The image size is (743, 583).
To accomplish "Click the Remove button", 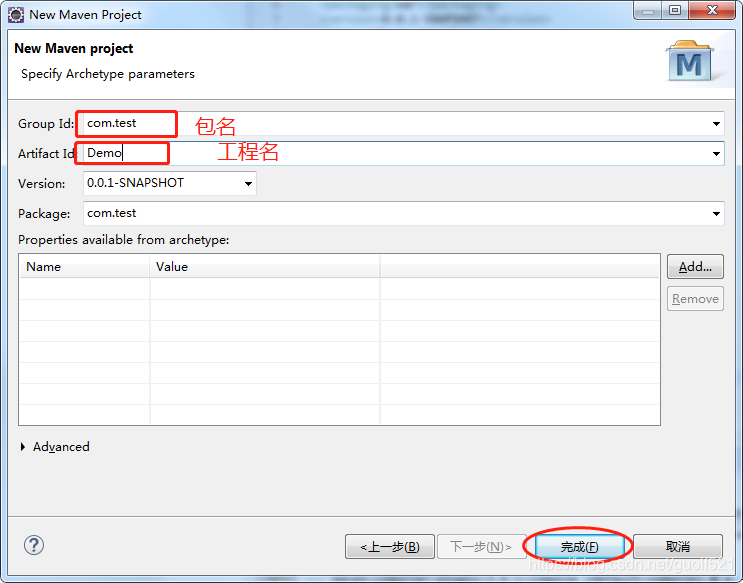I will (695, 299).
